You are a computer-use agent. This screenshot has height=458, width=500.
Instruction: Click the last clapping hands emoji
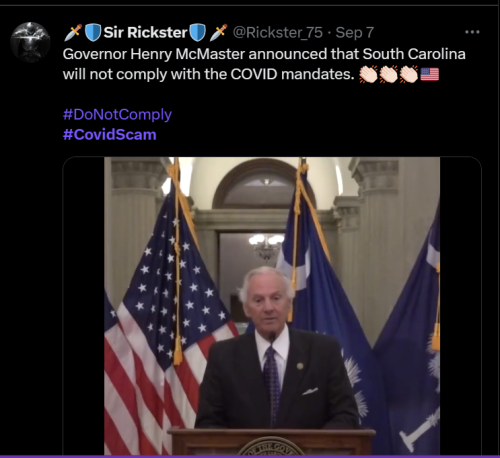409,74
